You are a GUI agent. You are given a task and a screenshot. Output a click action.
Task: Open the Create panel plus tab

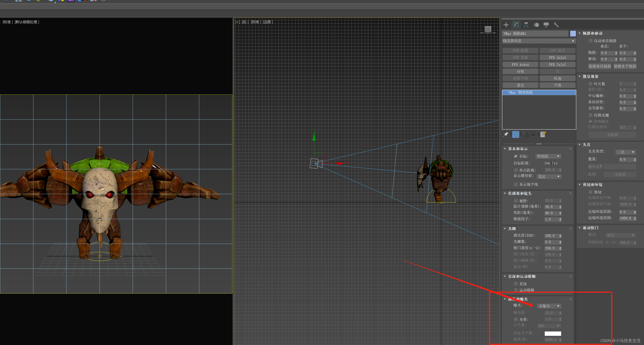[506, 25]
